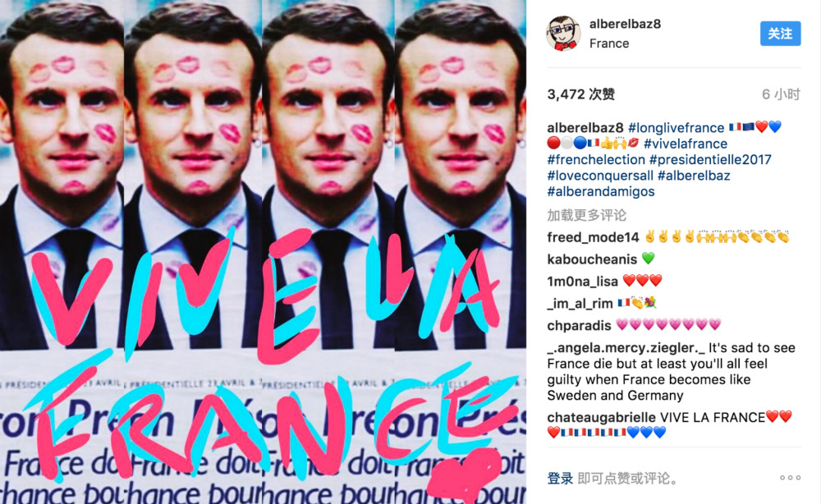Open the #frenchelection hashtag
This screenshot has height=504, width=821.
click(596, 159)
